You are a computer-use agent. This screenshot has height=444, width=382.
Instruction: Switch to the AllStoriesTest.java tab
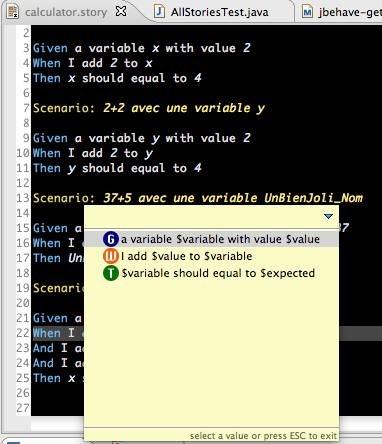coord(219,12)
